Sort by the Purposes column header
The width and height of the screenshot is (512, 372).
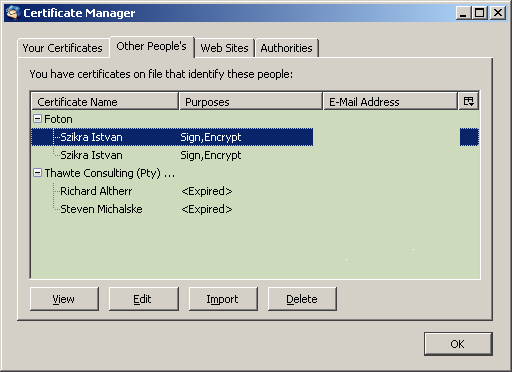click(x=251, y=101)
